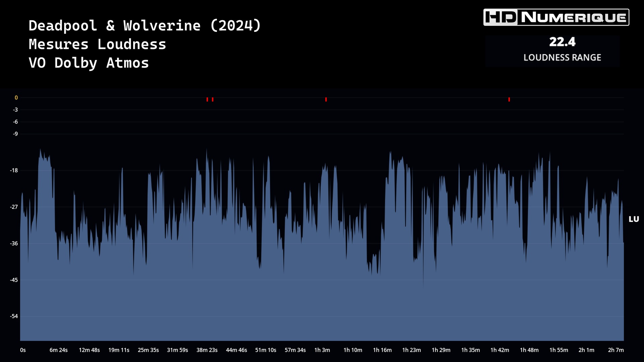Click the 1h 3m time label

coord(322,350)
